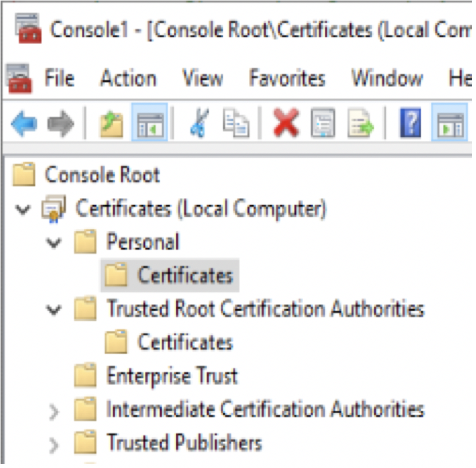Select the Personal folder label
This screenshot has width=476, height=468.
click(x=143, y=242)
